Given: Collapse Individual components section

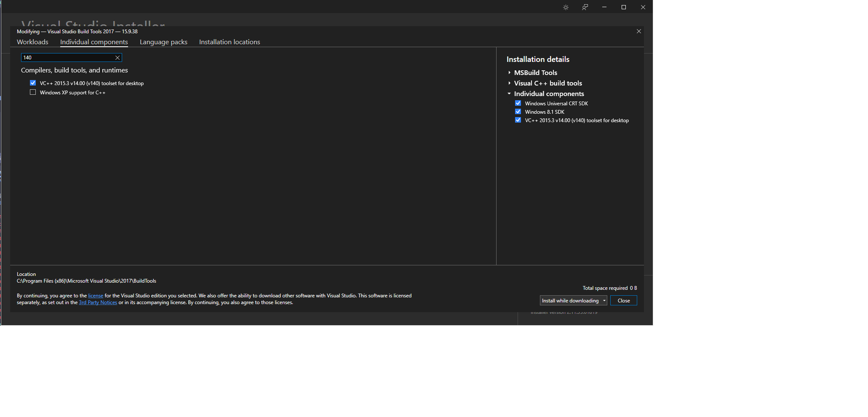Looking at the screenshot, I should [x=509, y=94].
